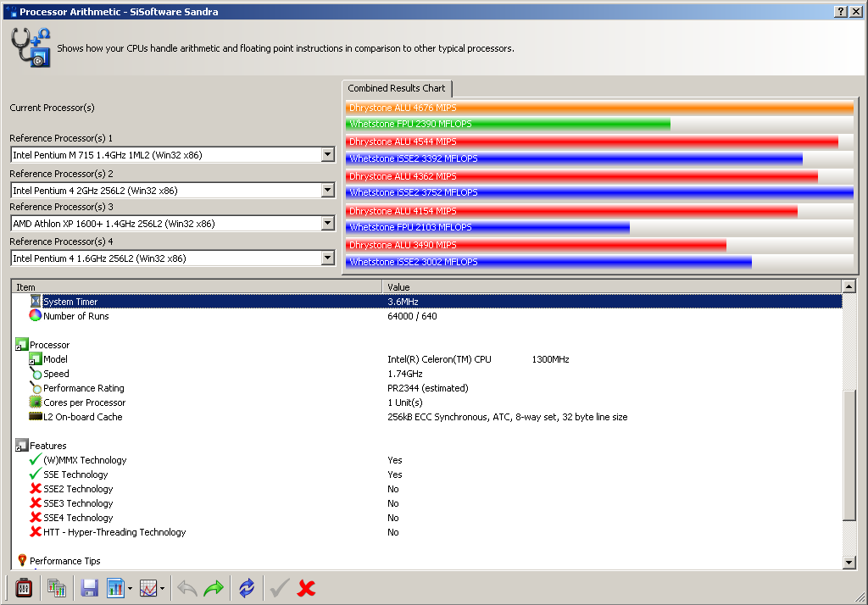
Task: Click the red X cancel icon in toolbar
Action: coord(306,588)
